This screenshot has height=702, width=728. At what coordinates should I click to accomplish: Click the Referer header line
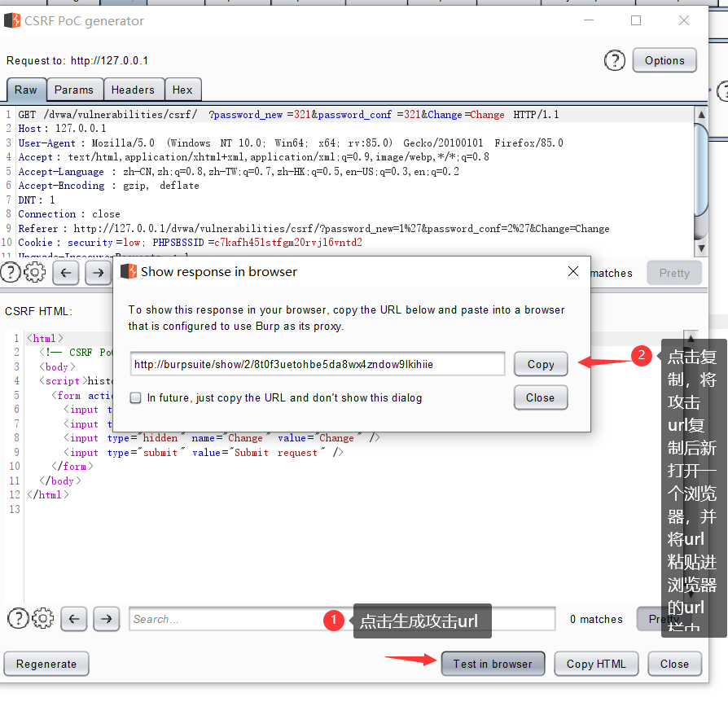click(314, 228)
